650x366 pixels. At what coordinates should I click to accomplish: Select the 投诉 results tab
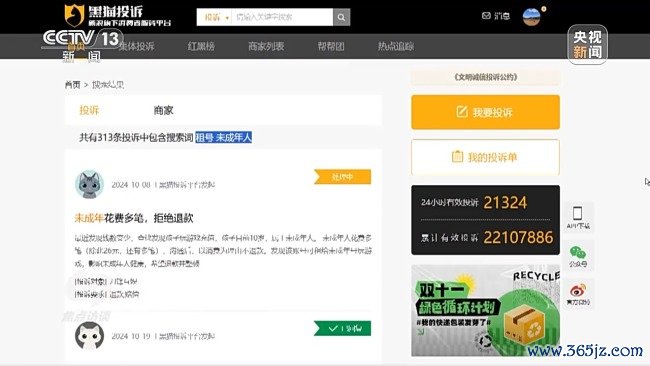point(89,110)
